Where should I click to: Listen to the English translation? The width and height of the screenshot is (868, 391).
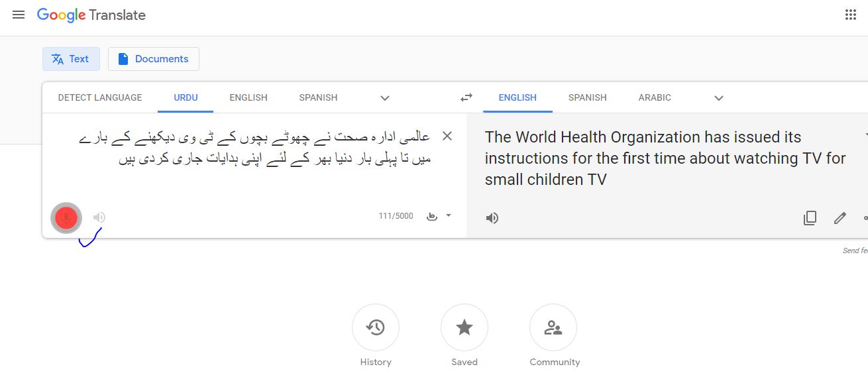coord(492,217)
